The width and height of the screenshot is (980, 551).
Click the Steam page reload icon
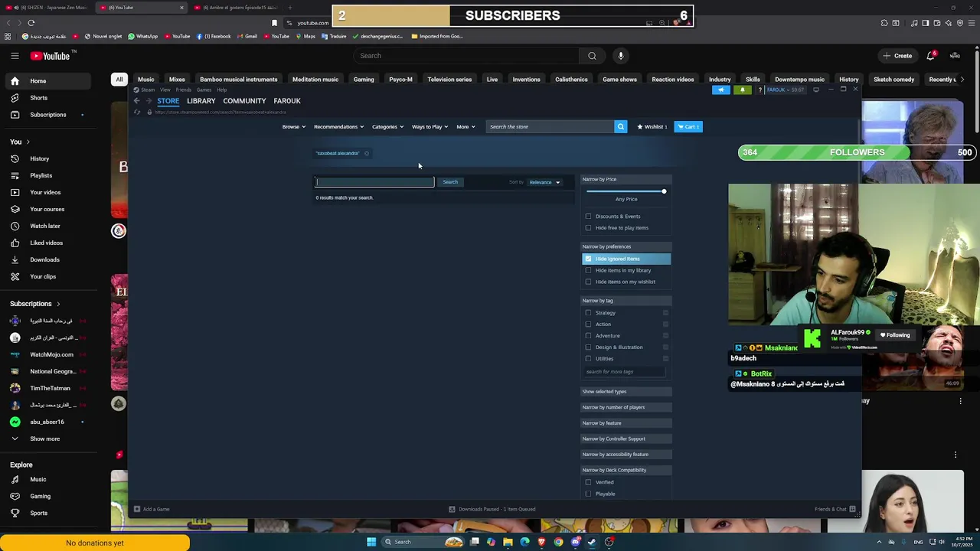[137, 112]
